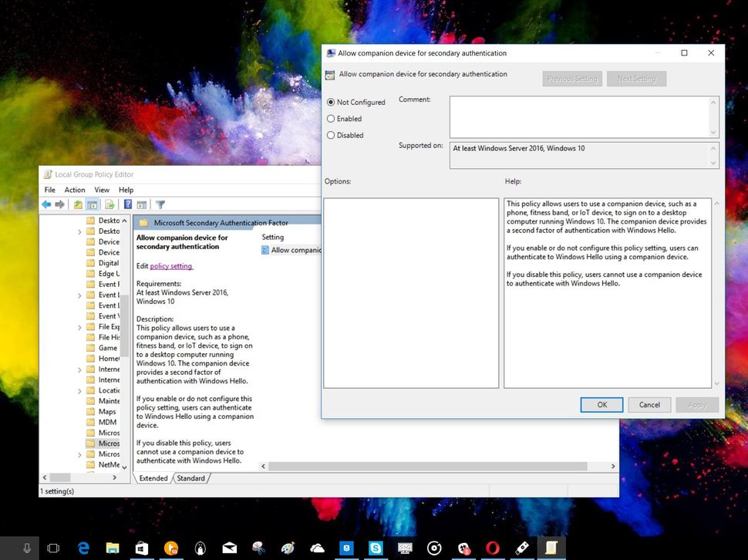
Task: Collapse the File Exp tree node
Action: pos(80,327)
